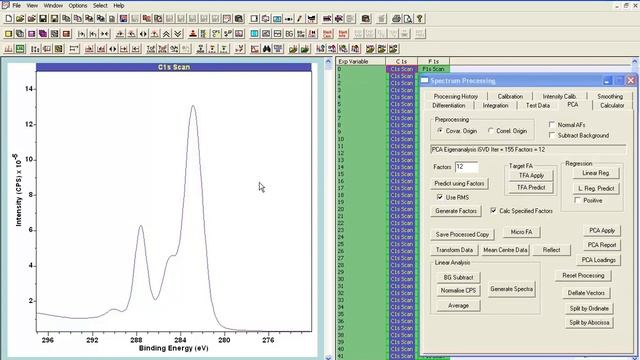Click the first floppy disk Save icon
The width and height of the screenshot is (640, 360).
(43, 19)
